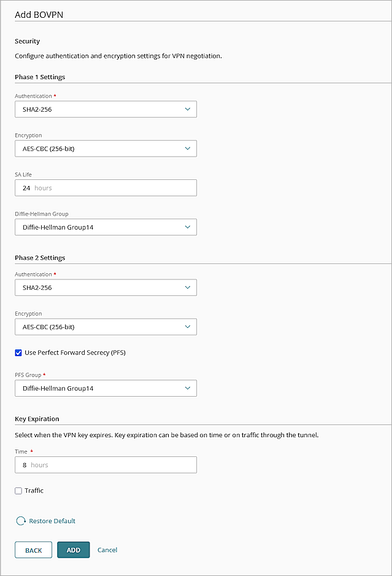
Task: Click the Restore Default link
Action: (51, 520)
